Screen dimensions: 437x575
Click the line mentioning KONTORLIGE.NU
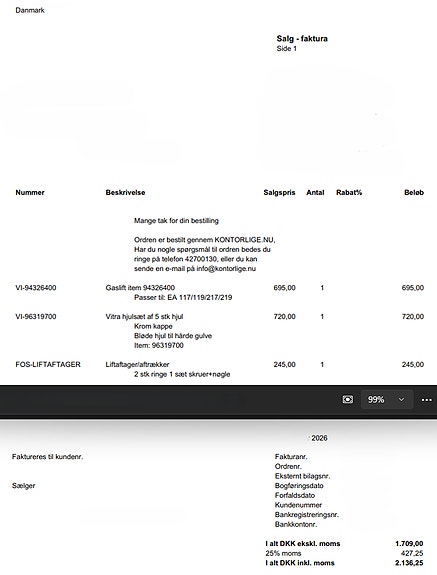coord(205,240)
